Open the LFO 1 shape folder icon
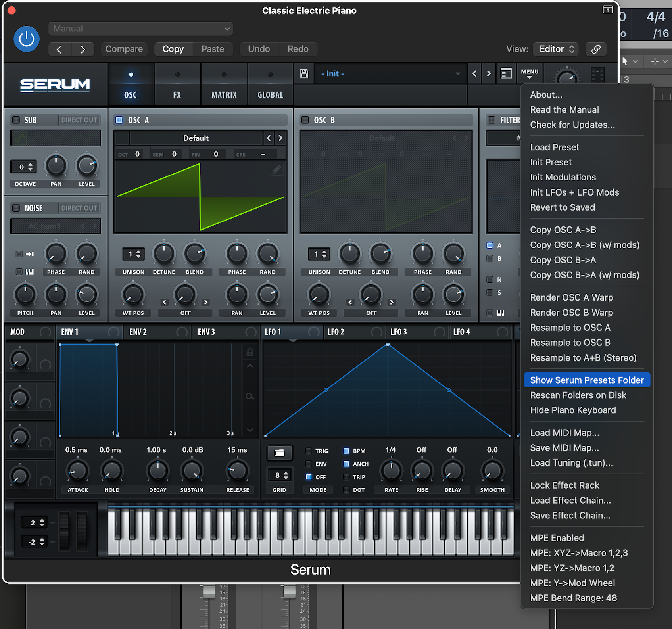This screenshot has height=629, width=672. (x=280, y=453)
